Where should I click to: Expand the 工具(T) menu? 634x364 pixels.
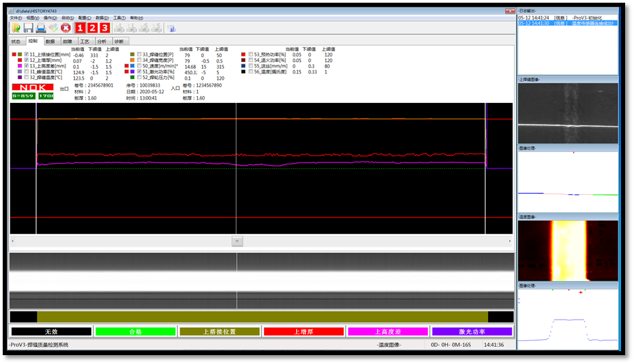119,18
